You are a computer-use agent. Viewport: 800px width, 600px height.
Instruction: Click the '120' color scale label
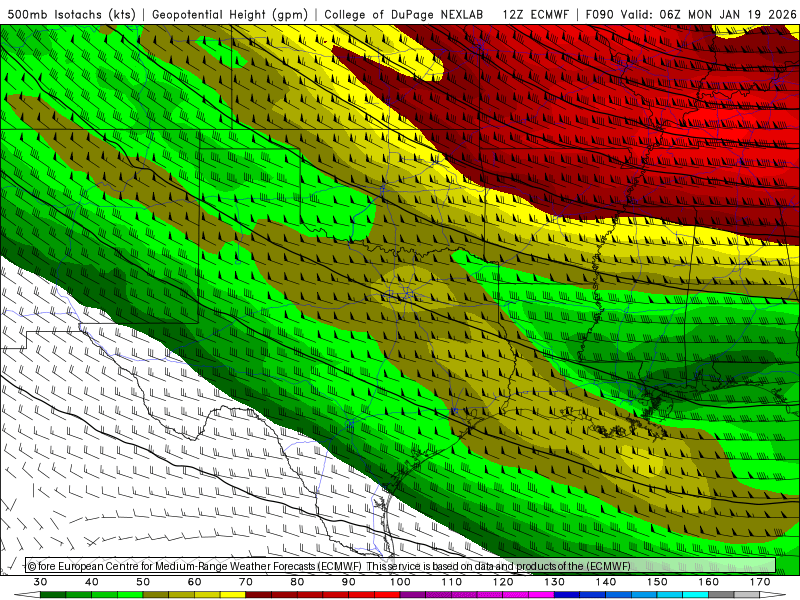click(x=503, y=582)
